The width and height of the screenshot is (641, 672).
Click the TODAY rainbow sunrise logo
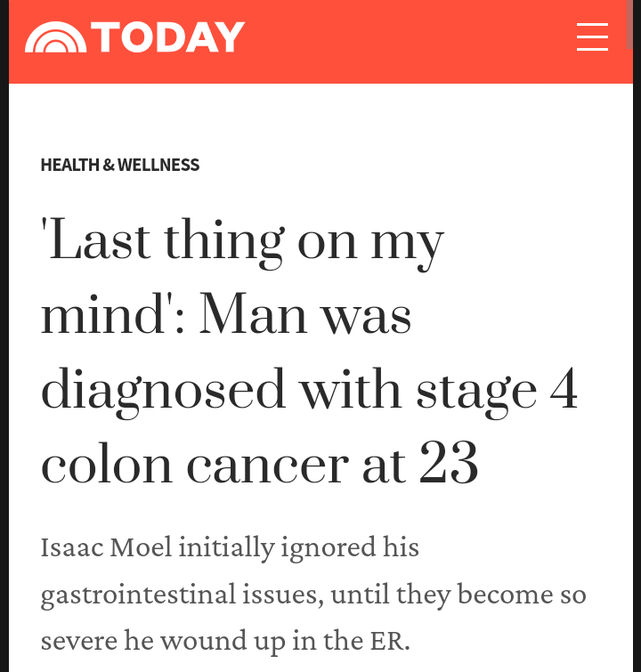point(55,38)
